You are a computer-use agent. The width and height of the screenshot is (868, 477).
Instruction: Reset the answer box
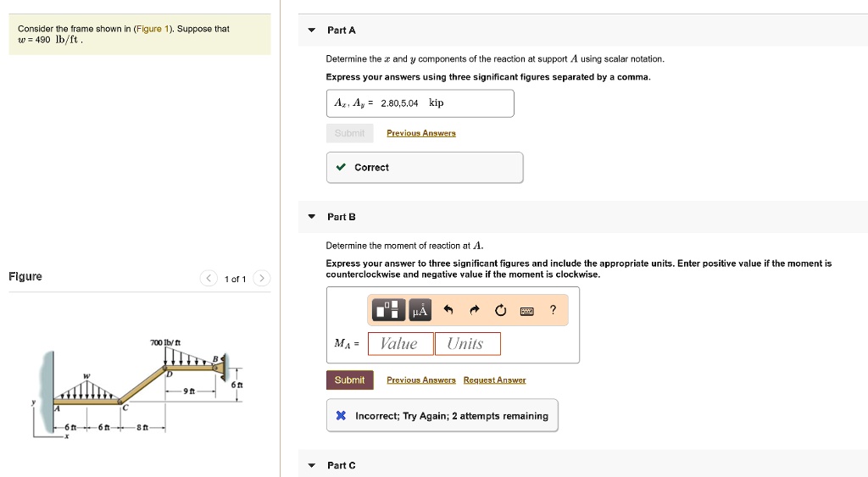(x=500, y=311)
